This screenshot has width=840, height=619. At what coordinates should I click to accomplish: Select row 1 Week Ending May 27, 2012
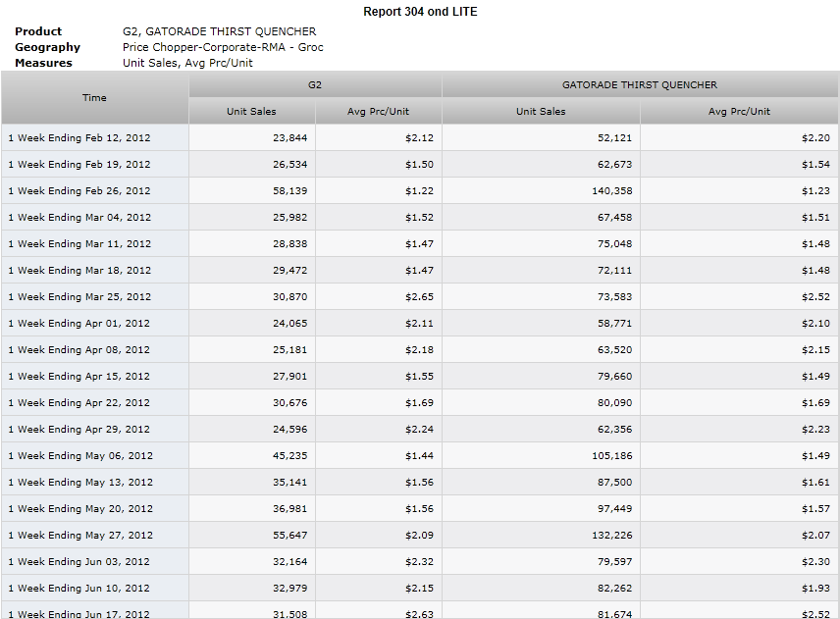[x=420, y=536]
